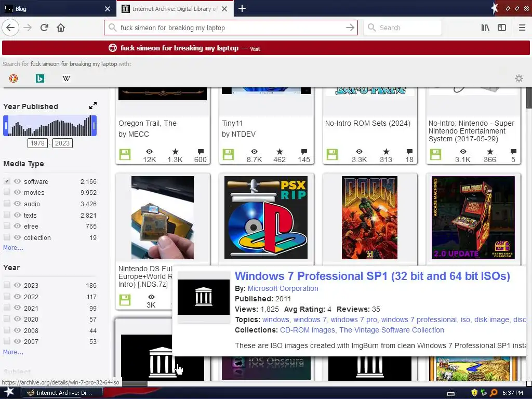
Task: Close the Blog tab
Action: pyautogui.click(x=108, y=9)
